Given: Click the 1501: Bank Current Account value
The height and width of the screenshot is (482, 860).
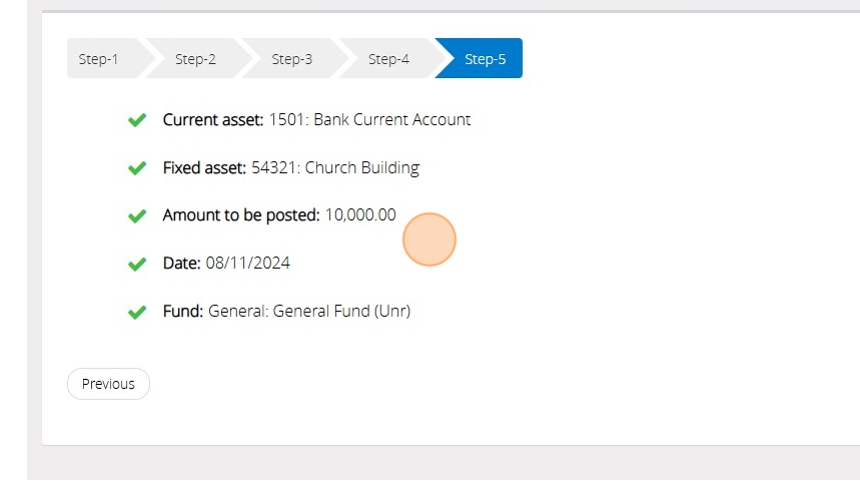Looking at the screenshot, I should click(x=370, y=120).
